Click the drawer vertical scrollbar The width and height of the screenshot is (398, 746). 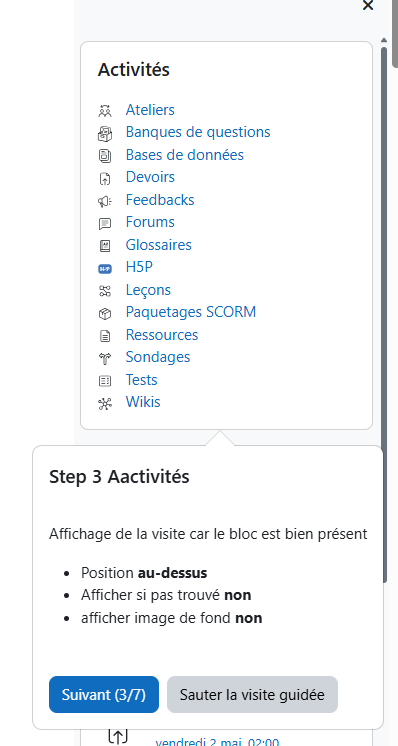click(384, 312)
